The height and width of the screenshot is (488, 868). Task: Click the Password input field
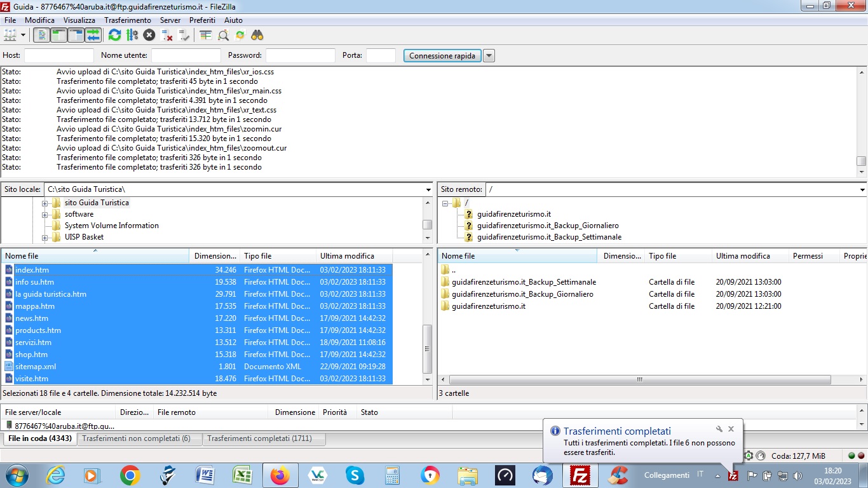coord(301,55)
